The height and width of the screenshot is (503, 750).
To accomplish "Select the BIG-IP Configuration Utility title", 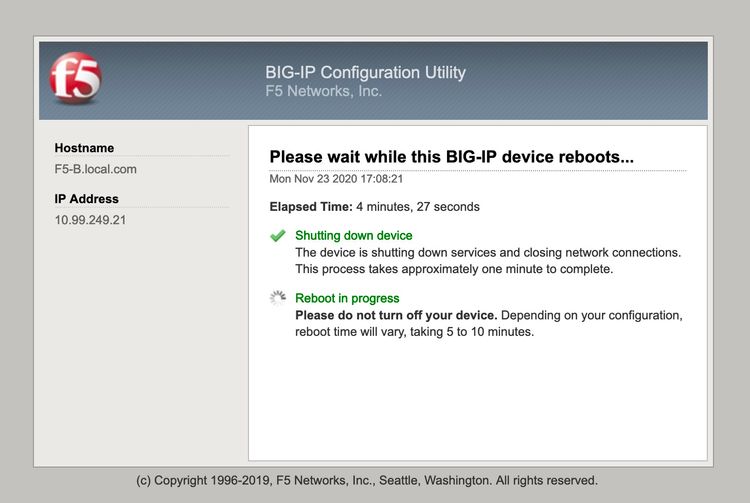I will 365,72.
